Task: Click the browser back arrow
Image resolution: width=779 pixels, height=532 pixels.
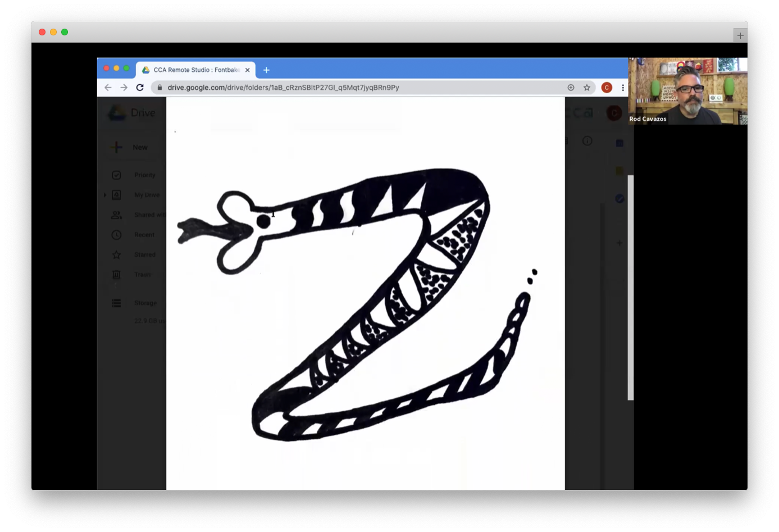Action: pos(108,88)
